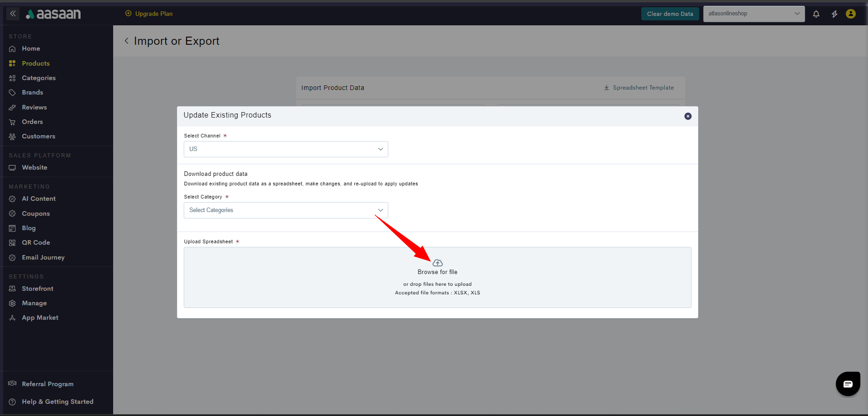Open the chat support widget

pyautogui.click(x=847, y=384)
